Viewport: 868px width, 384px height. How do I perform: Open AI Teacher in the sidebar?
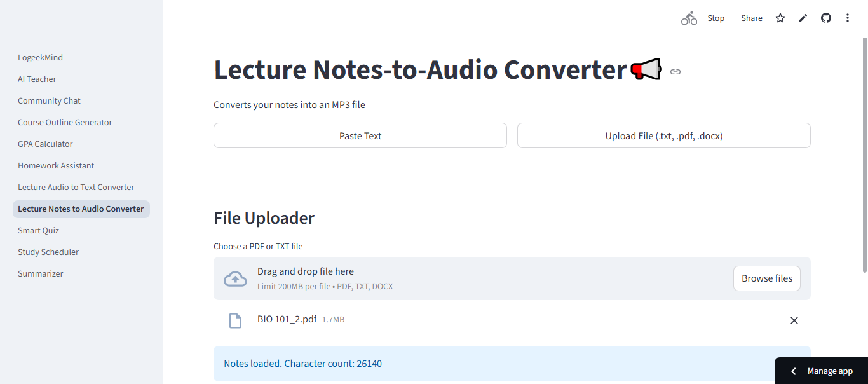[x=36, y=78]
